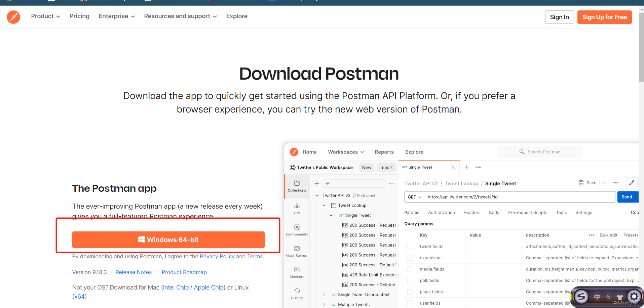644x308 pixels.
Task: Open Save options dropdown arrow
Action: tap(604, 183)
